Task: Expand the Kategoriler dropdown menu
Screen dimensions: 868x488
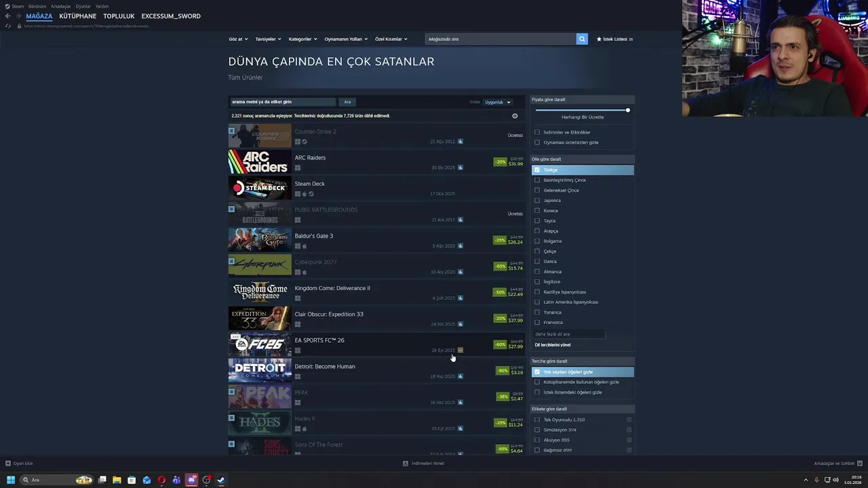Action: point(302,39)
